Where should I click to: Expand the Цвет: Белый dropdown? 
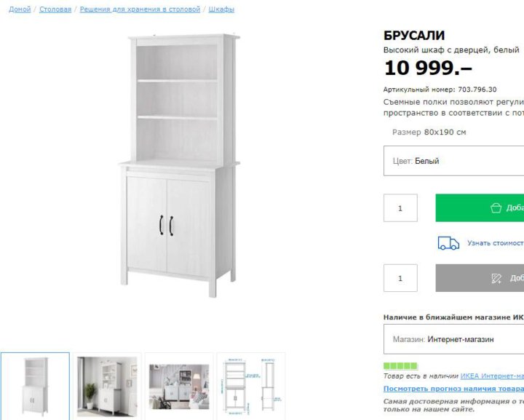[x=454, y=161]
